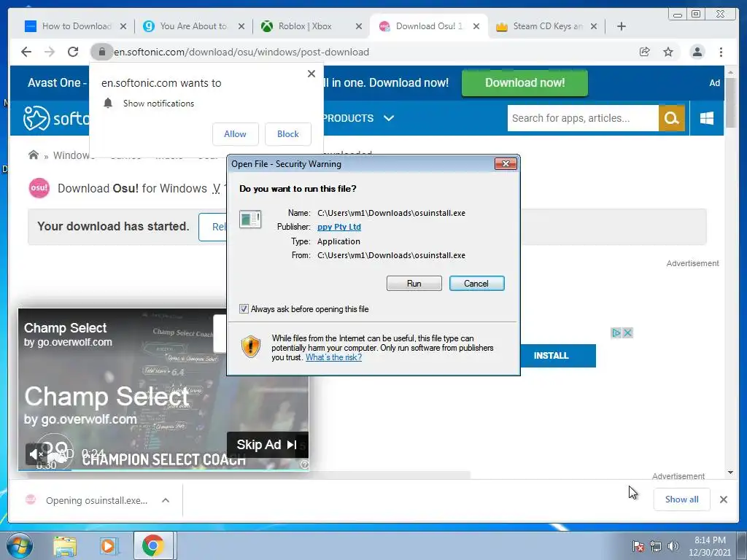Click Chrome icon in taskbar
This screenshot has width=747, height=560.
pos(152,545)
